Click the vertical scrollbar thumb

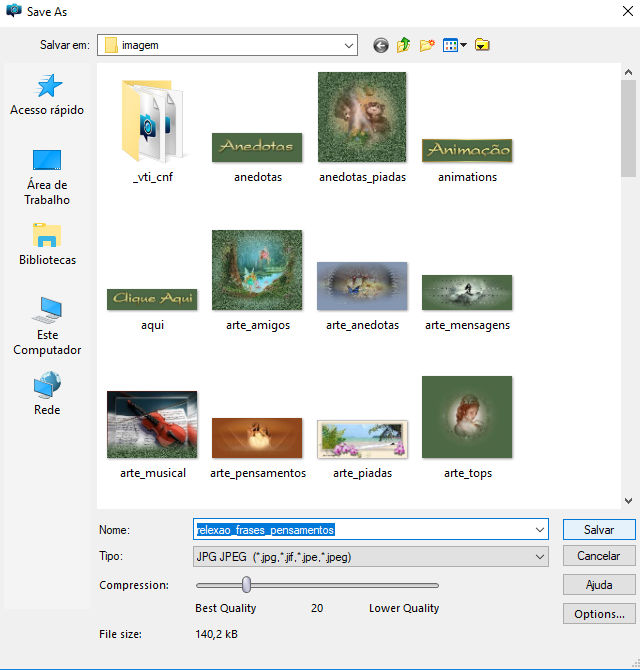[628, 128]
